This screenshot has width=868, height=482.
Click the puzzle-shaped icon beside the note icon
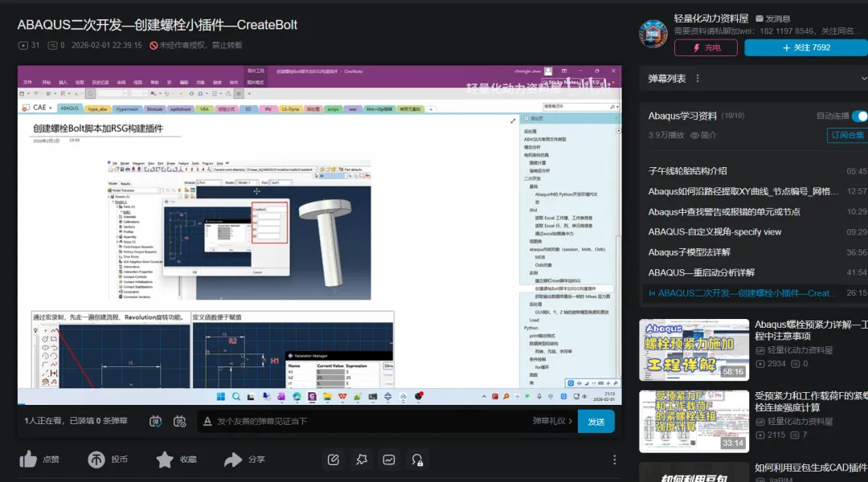click(362, 460)
